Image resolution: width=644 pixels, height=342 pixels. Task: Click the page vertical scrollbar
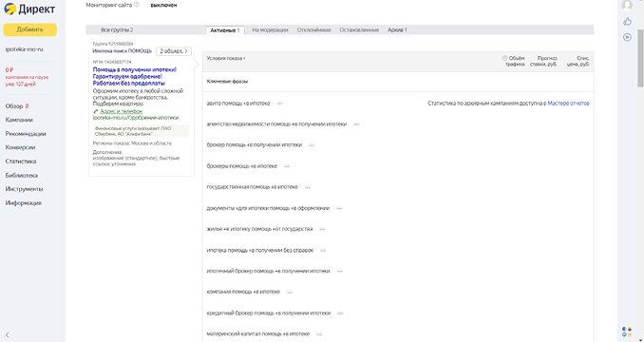tap(640, 58)
